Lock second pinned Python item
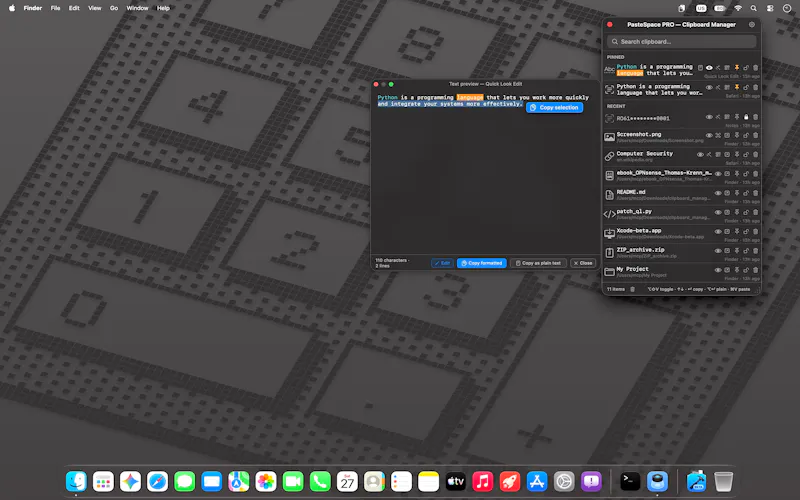The width and height of the screenshot is (800, 500). coord(746,87)
